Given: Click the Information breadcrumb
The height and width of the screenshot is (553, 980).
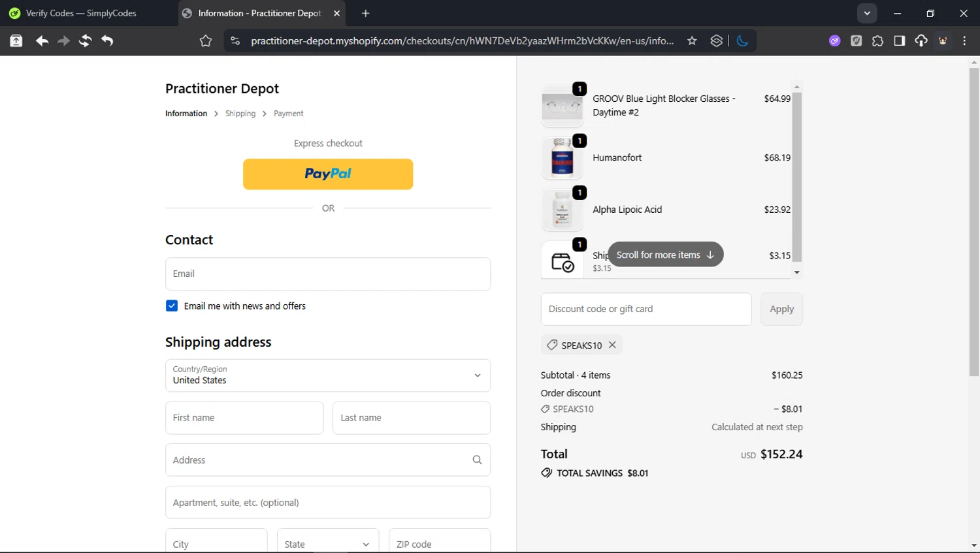Looking at the screenshot, I should coord(186,114).
